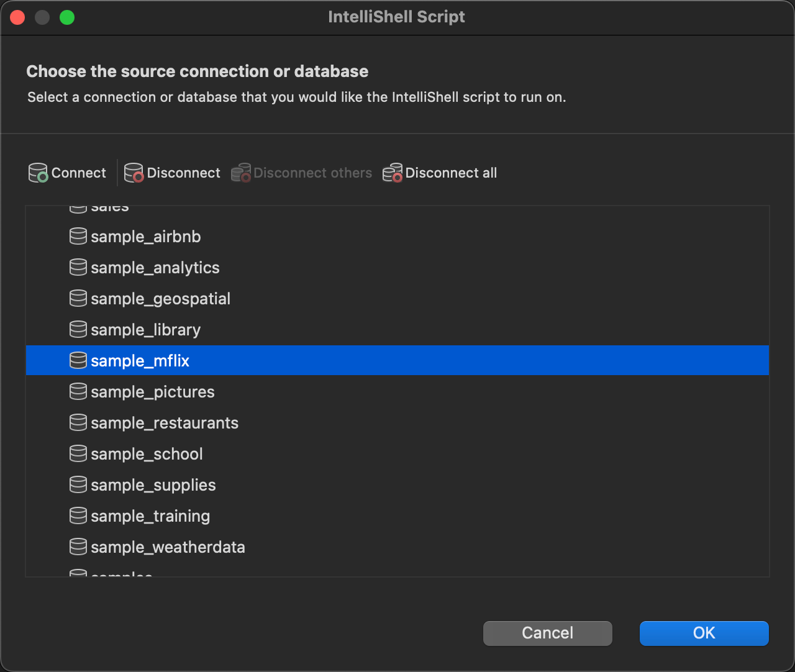Click the database icon beside sample_mflix
This screenshot has height=672, width=795.
click(78, 360)
